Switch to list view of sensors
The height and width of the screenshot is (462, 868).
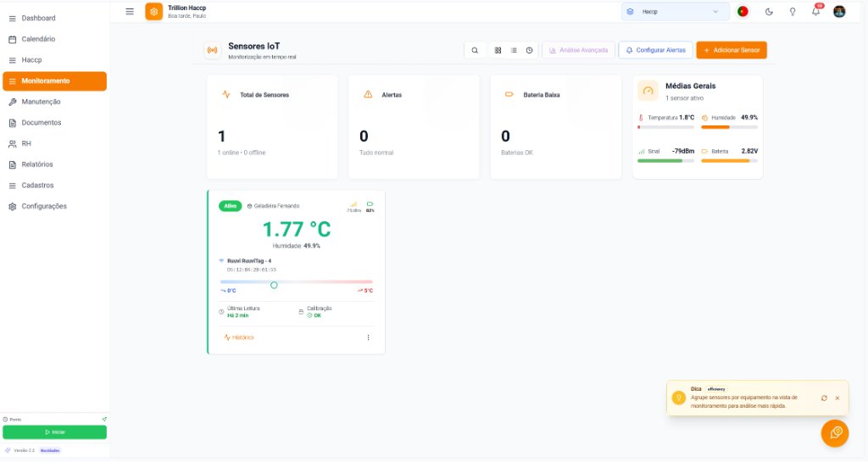click(x=514, y=50)
